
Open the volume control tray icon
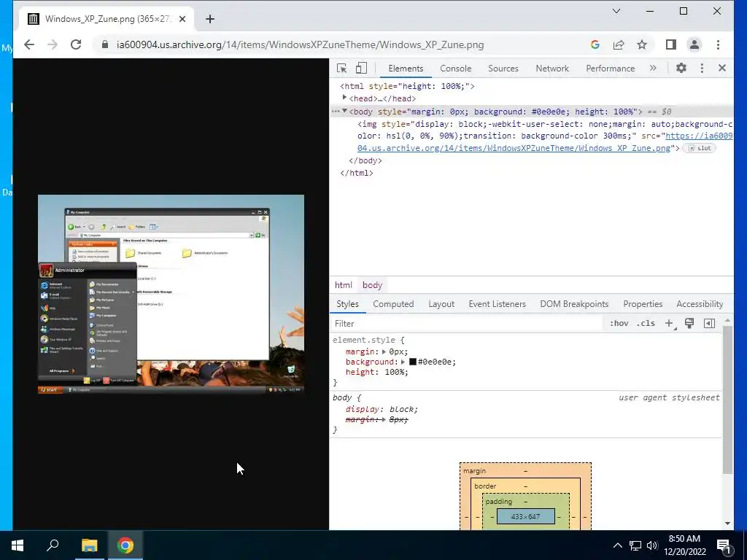coord(652,545)
